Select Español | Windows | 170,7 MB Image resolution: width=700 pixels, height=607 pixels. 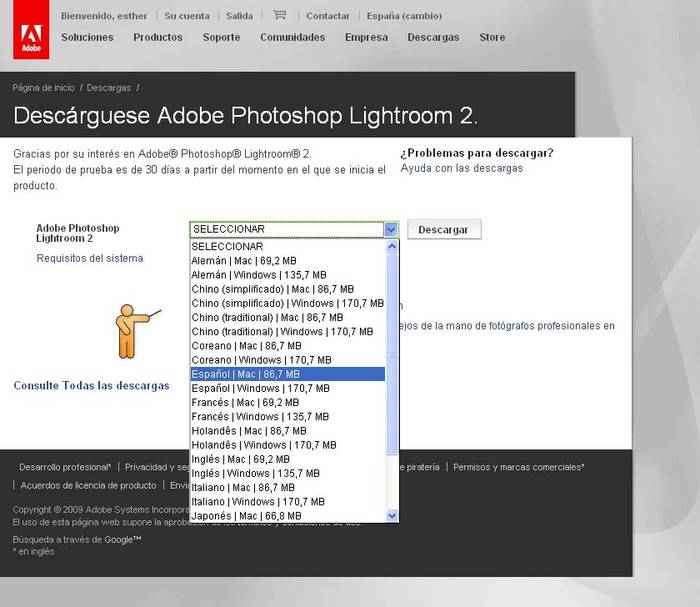(x=288, y=388)
